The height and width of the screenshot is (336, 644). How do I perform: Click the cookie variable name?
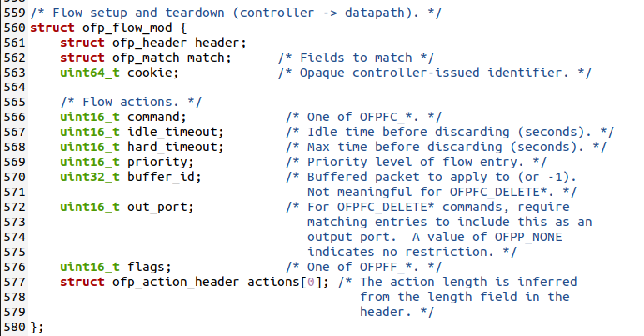pyautogui.click(x=153, y=73)
